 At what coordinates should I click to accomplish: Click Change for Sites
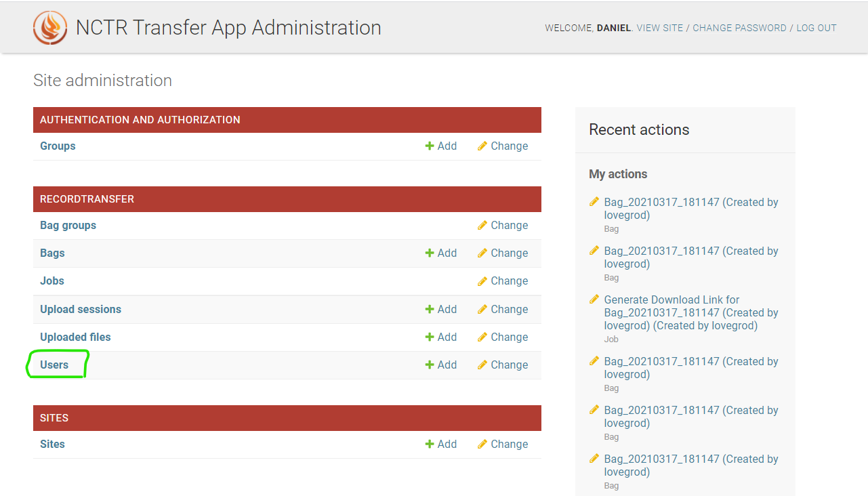pos(503,444)
